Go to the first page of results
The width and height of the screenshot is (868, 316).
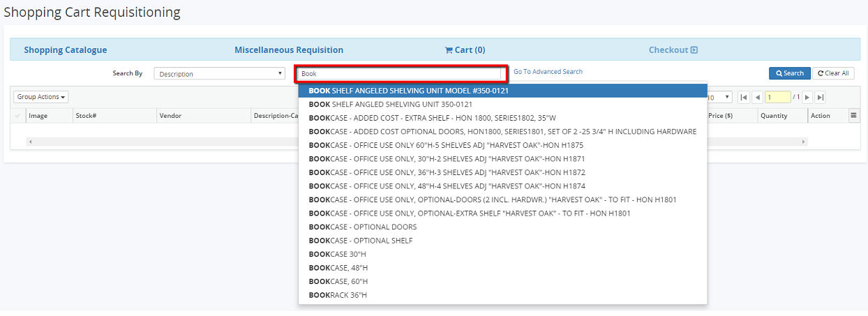point(744,98)
